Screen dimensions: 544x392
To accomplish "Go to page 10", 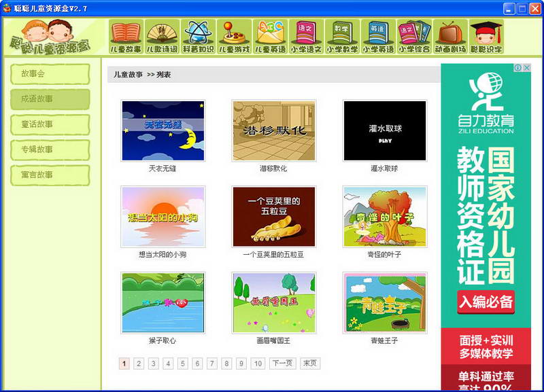I will [258, 363].
